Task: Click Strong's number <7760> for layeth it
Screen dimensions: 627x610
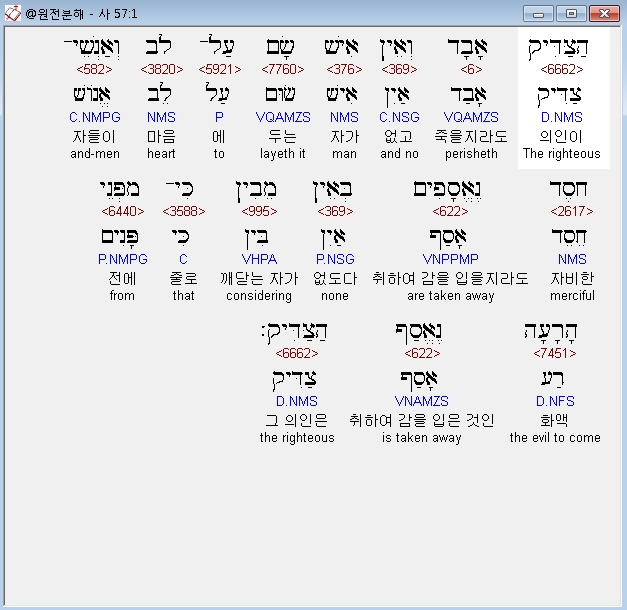Action: click(x=283, y=69)
